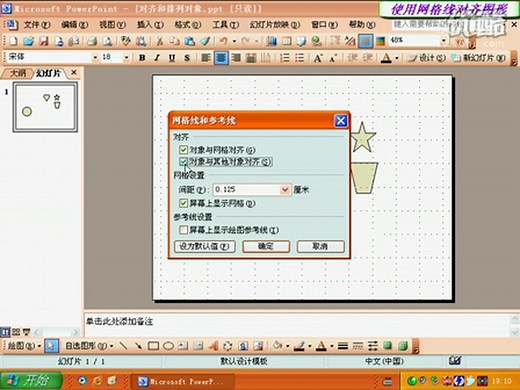520x390 pixels.
Task: Decrease font size with small A
Action: pyautogui.click(x=333, y=58)
